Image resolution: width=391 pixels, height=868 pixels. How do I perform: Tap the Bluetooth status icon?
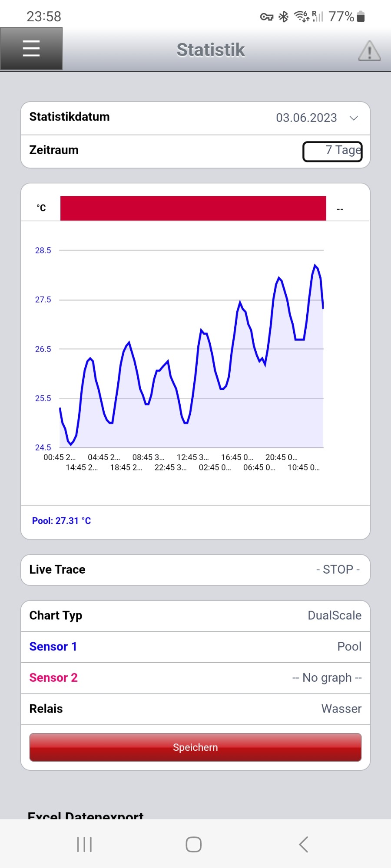tap(283, 16)
